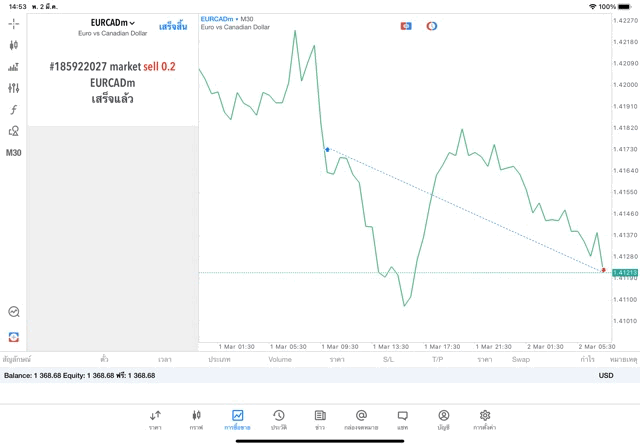Click the sell trade red end marker
This screenshot has height=447, width=640.
coord(604,270)
